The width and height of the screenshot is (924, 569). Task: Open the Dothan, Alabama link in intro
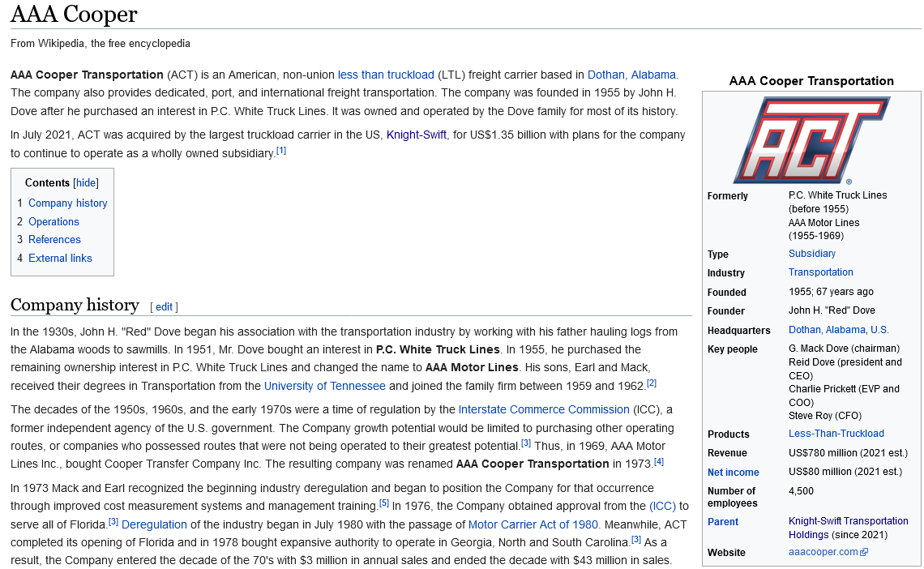coord(631,75)
